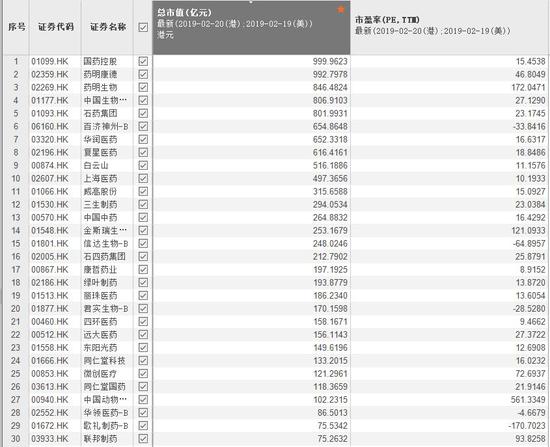Screen dimensions: 550x447
Task: Select security code 01177.HK
Action: [50, 100]
